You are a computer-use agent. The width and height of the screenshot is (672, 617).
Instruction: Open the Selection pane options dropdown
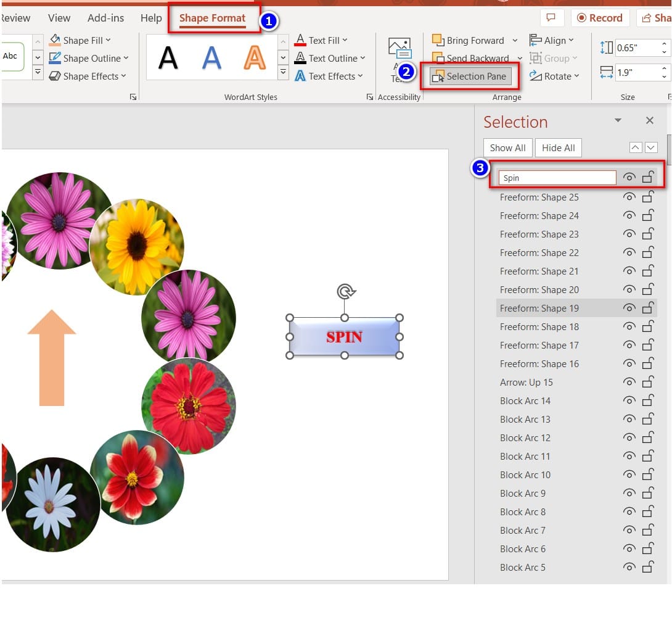point(618,120)
